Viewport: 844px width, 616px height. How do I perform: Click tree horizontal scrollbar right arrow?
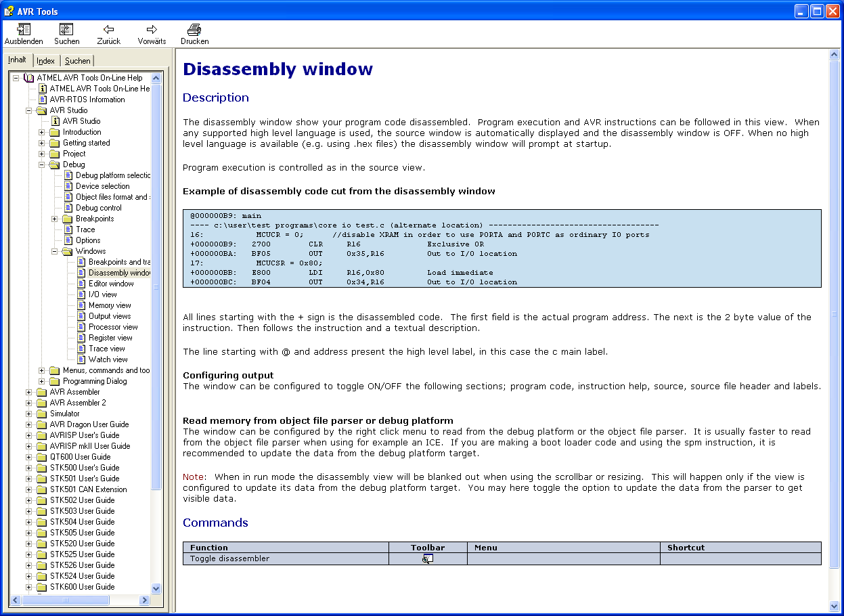coord(144,600)
